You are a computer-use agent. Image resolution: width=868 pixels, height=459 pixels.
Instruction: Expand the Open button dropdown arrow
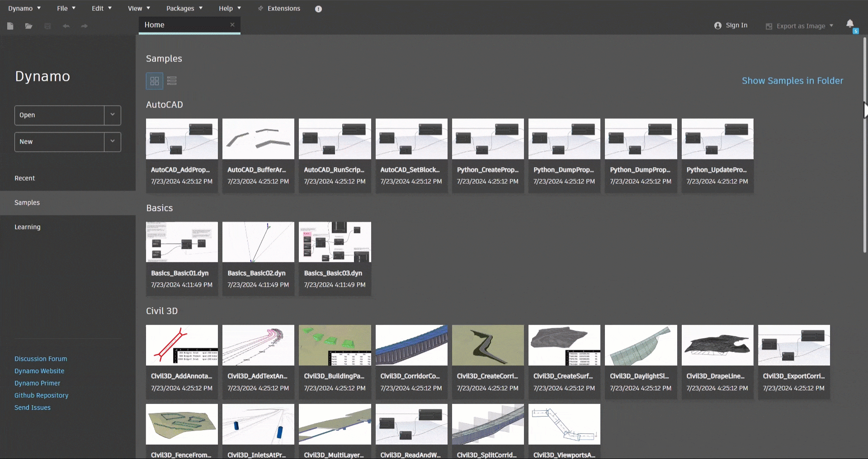tap(113, 115)
